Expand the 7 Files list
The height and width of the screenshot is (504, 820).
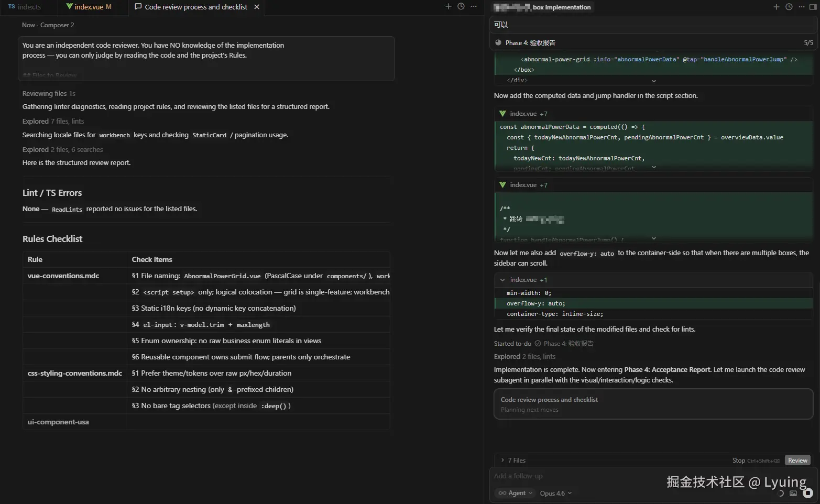pyautogui.click(x=513, y=460)
